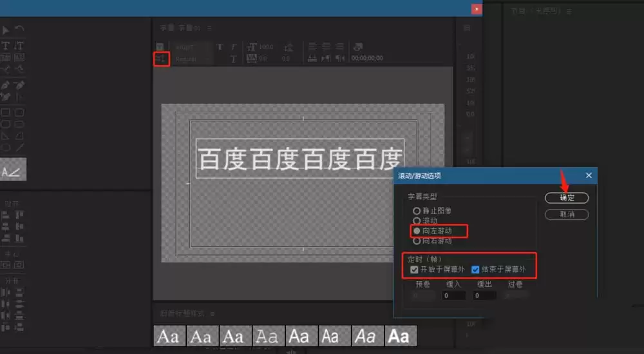Select the Rectangle shape tool

(x=6, y=113)
